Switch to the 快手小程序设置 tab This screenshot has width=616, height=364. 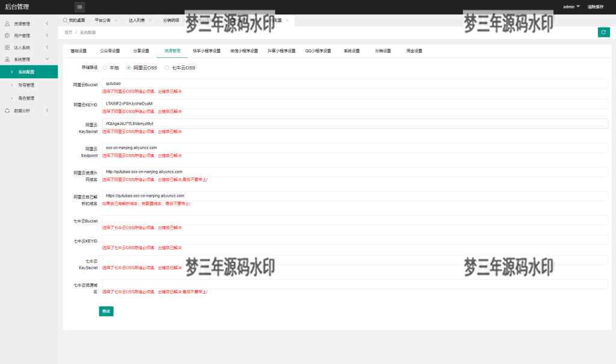point(206,51)
